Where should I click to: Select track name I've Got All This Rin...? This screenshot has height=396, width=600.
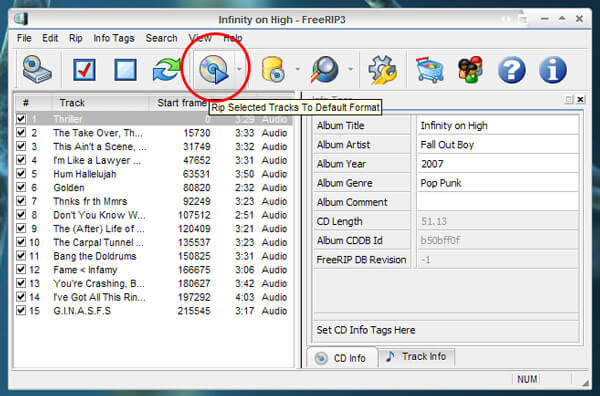99,297
